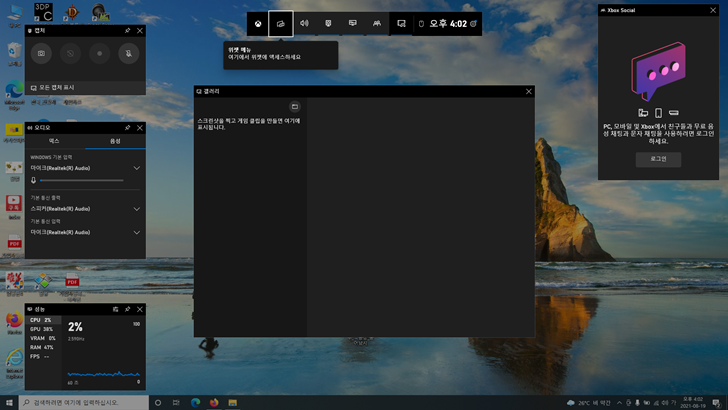The height and width of the screenshot is (410, 728).
Task: Click the taskbar search box
Action: point(84,403)
